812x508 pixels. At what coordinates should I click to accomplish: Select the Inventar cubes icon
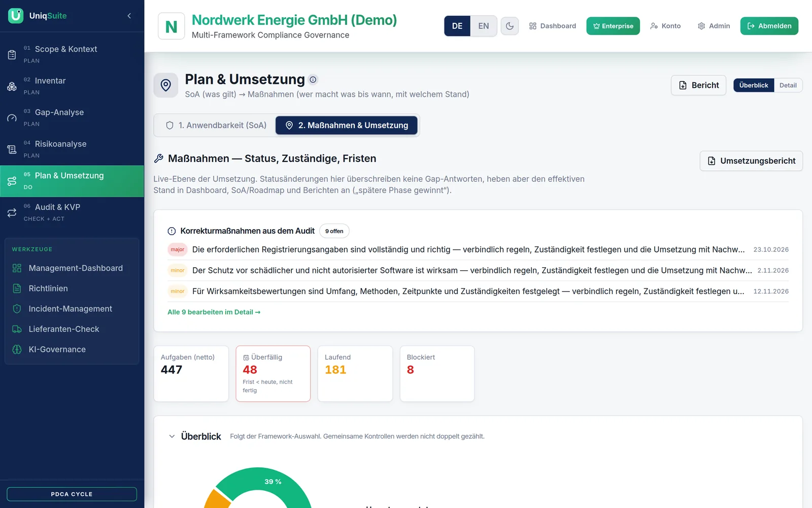12,86
